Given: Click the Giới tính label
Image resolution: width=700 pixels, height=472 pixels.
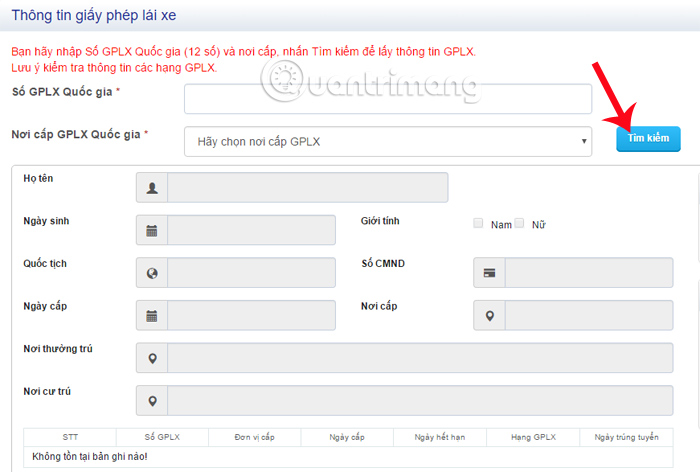Looking at the screenshot, I should [380, 221].
